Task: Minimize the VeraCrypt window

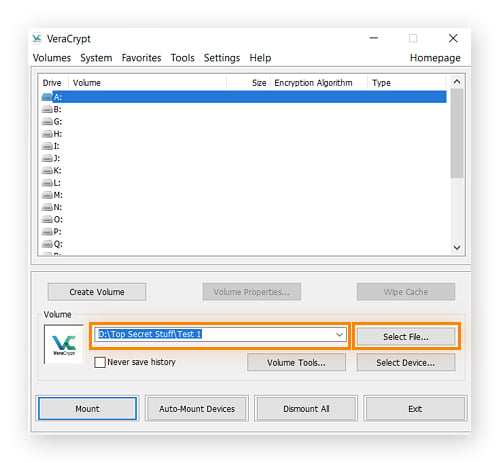Action: click(x=374, y=38)
